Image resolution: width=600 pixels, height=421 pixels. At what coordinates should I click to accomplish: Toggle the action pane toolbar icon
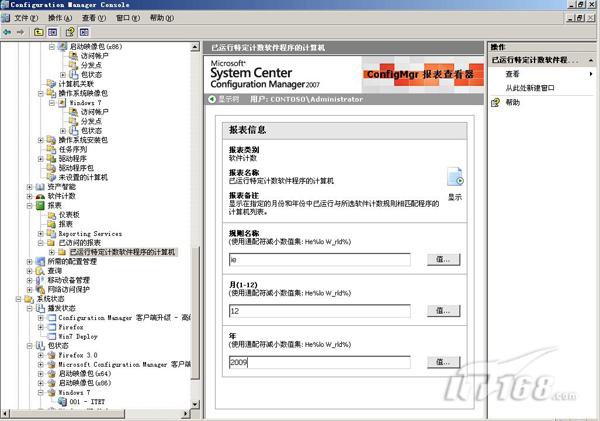[84, 32]
